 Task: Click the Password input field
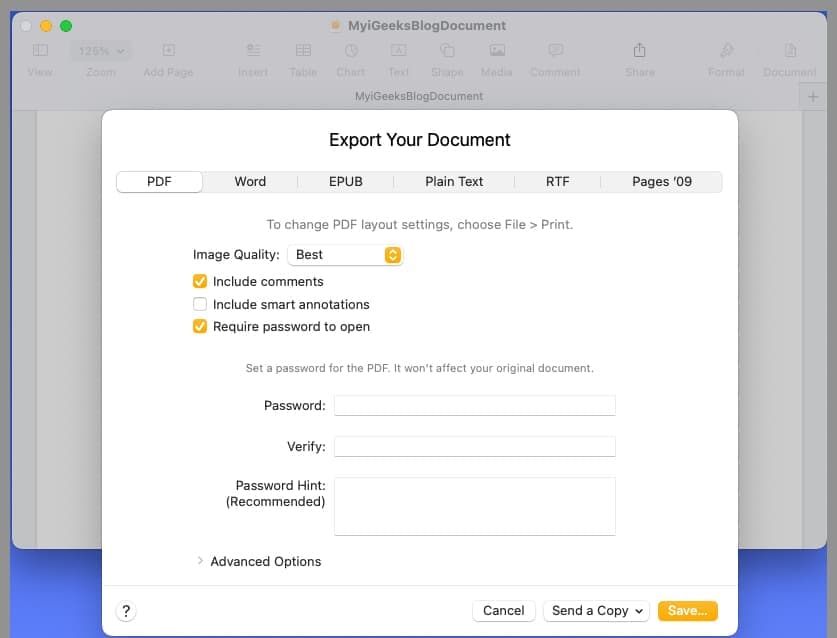point(475,405)
